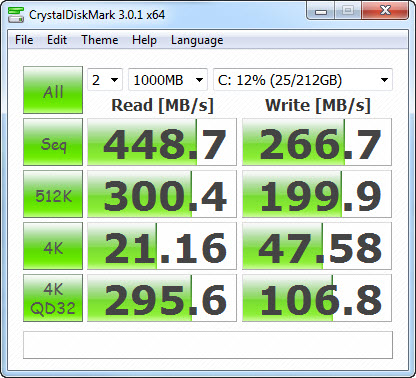Close the CrystalDiskMark window

pos(385,11)
